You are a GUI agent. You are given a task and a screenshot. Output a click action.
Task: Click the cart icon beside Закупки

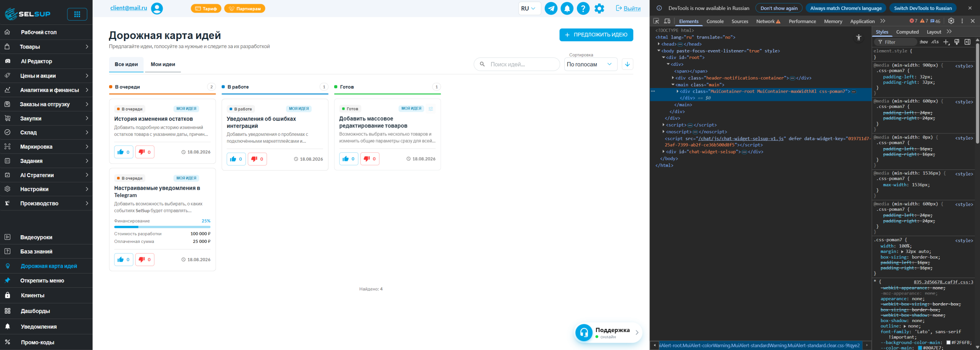pyautogui.click(x=7, y=118)
